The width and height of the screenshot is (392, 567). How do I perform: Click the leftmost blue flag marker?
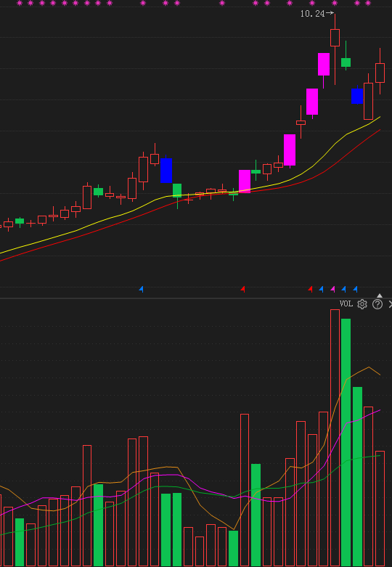pos(141,289)
